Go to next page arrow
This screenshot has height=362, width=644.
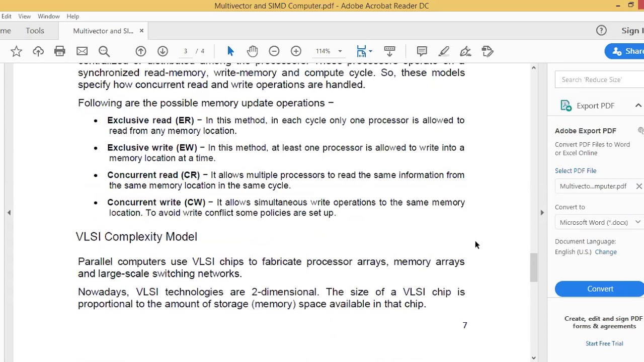click(163, 51)
